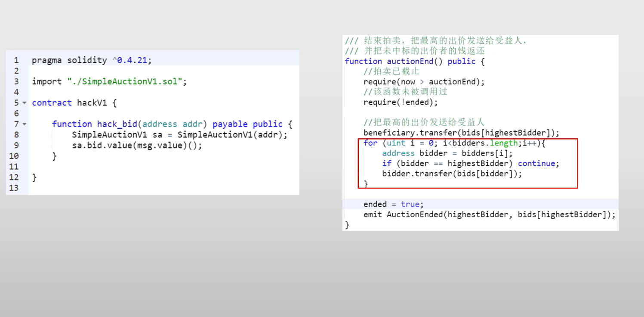
Task: Click the hack_bid function name
Action: pos(117,124)
